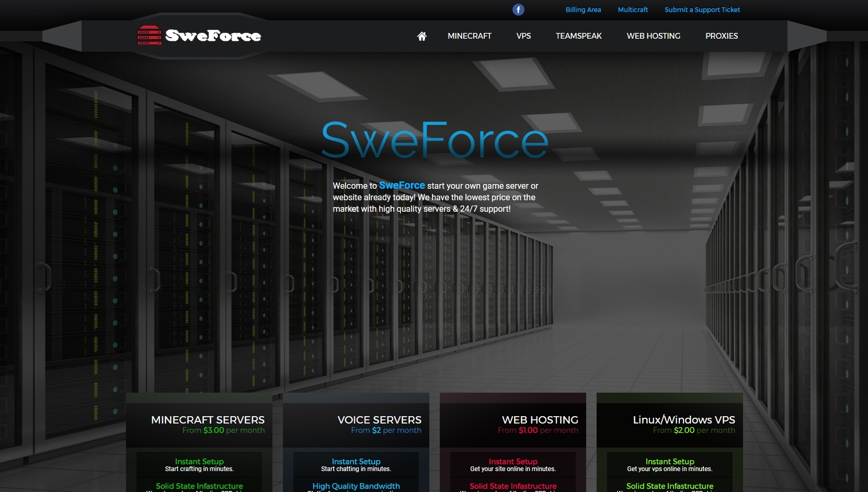This screenshot has width=868, height=492.
Task: Open the Facebook page icon
Action: 518,10
